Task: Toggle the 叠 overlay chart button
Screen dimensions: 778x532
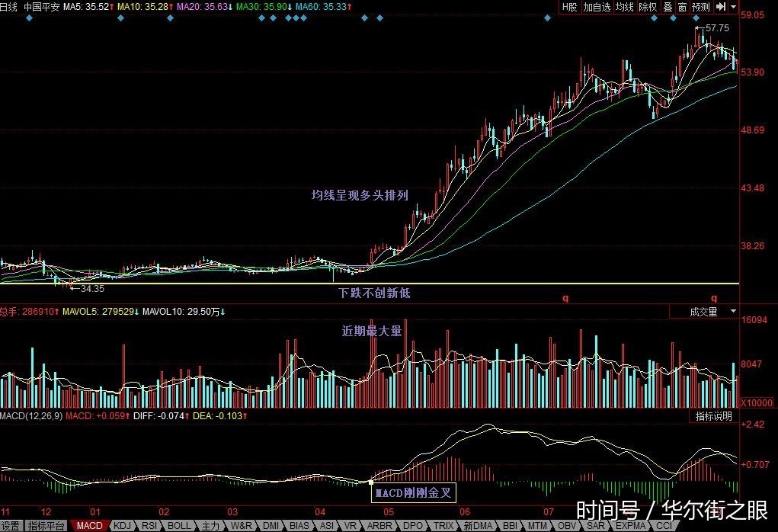Action: click(x=668, y=7)
